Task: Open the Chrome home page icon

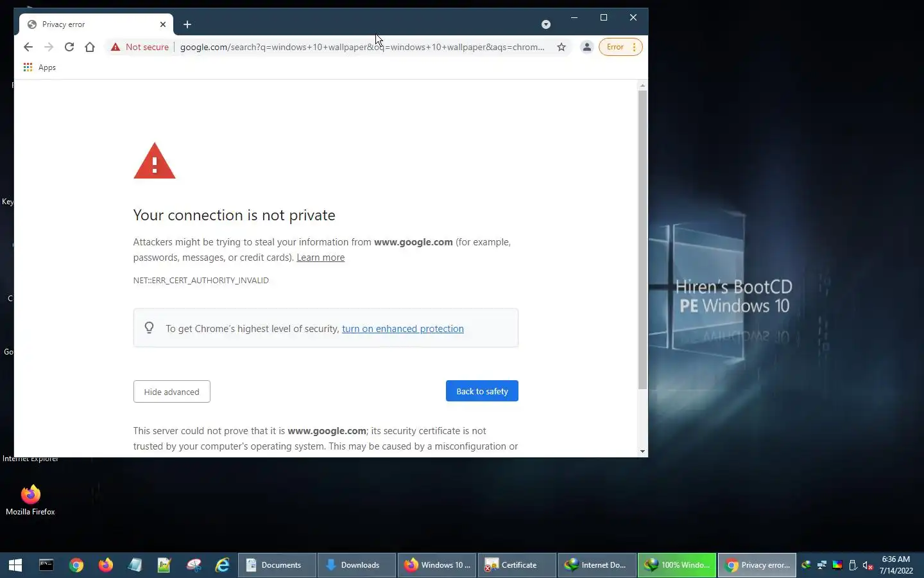Action: click(90, 47)
